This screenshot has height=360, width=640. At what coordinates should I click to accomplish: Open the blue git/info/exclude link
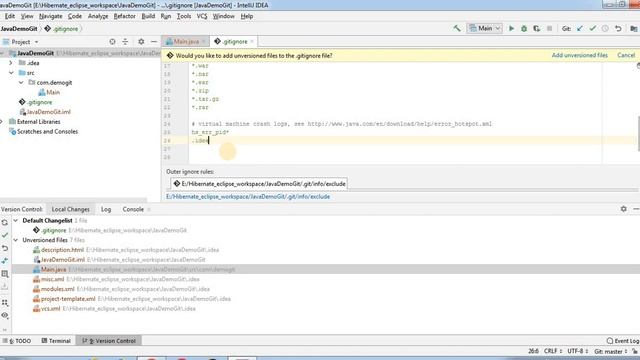click(248, 196)
